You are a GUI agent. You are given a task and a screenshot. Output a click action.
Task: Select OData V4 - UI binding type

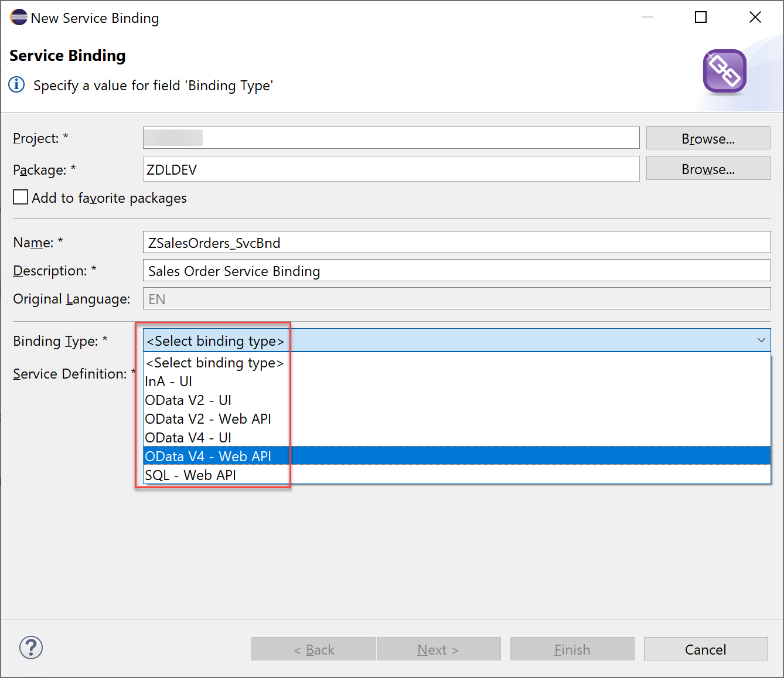tap(457, 438)
